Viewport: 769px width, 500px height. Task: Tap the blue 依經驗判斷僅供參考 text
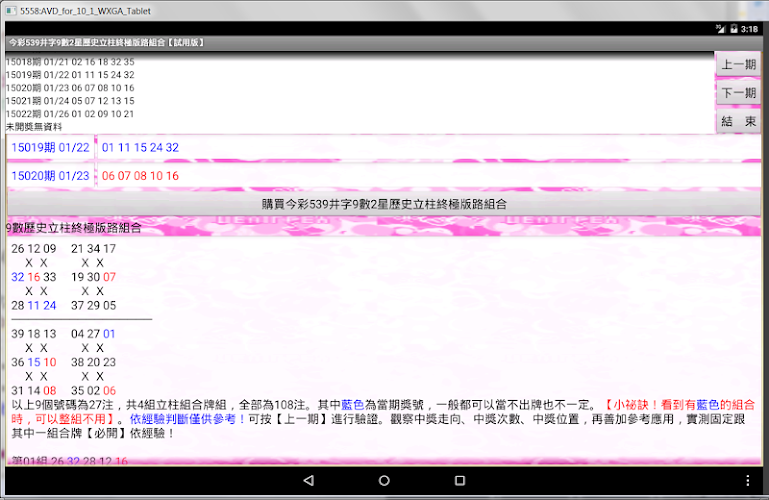[188, 419]
